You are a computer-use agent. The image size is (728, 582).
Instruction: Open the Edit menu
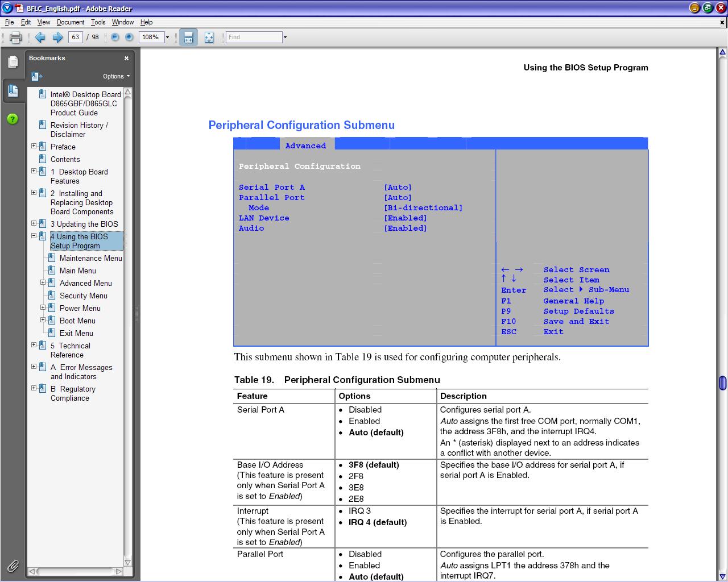pos(26,22)
